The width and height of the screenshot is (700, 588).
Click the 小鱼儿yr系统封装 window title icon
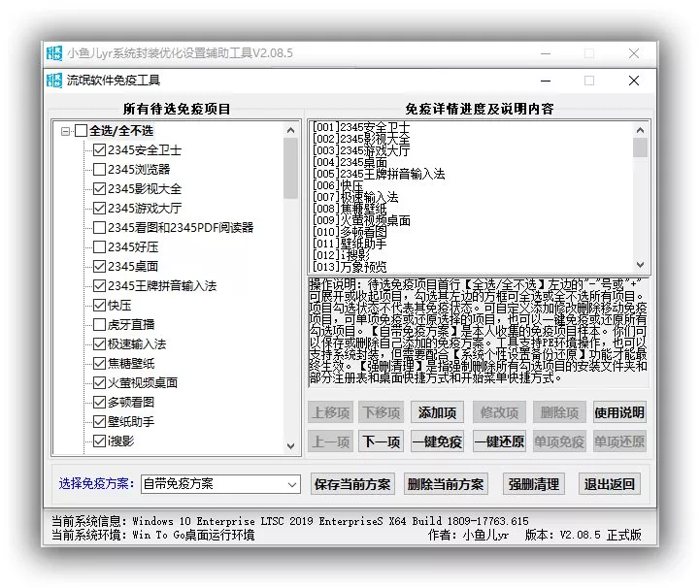click(54, 53)
